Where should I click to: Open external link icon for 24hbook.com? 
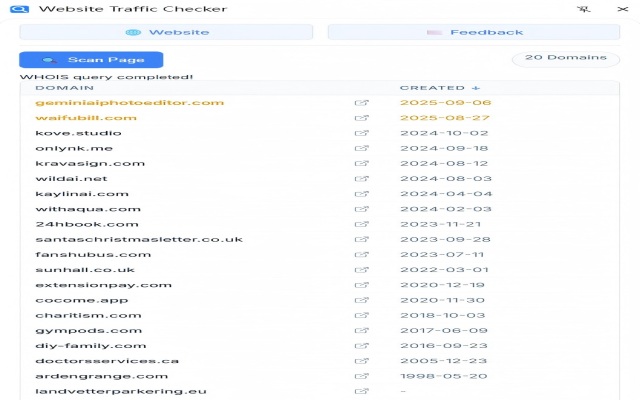362,224
